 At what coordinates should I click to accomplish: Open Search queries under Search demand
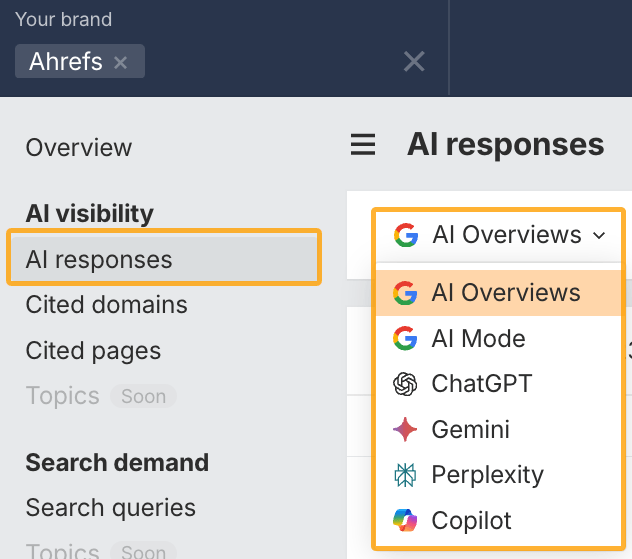pos(110,508)
